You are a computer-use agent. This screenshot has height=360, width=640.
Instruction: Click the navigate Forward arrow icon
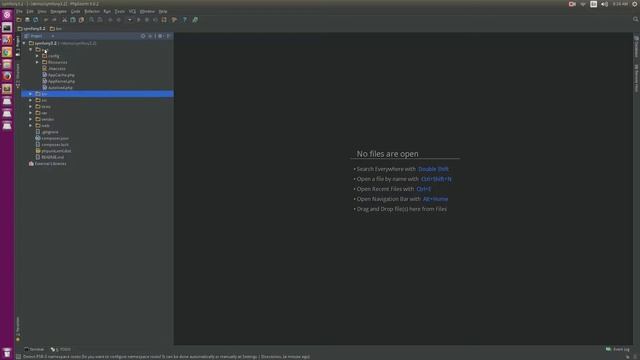click(x=119, y=20)
